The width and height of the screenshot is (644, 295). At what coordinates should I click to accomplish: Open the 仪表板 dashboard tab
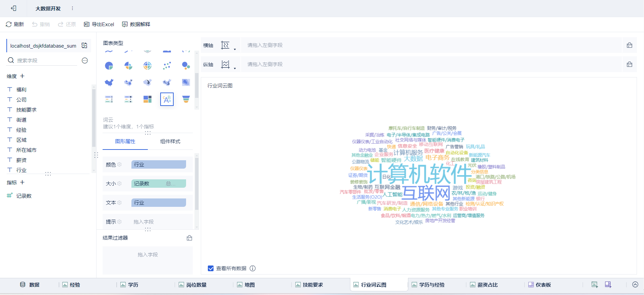[x=540, y=285]
